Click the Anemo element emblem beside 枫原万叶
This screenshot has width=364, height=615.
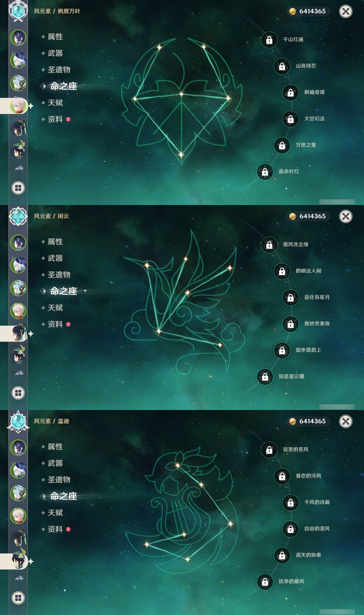click(18, 11)
